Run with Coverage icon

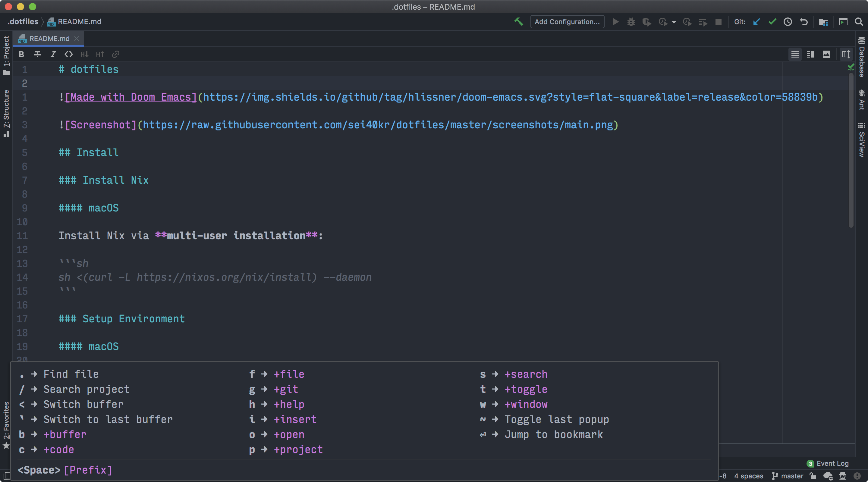tap(646, 22)
